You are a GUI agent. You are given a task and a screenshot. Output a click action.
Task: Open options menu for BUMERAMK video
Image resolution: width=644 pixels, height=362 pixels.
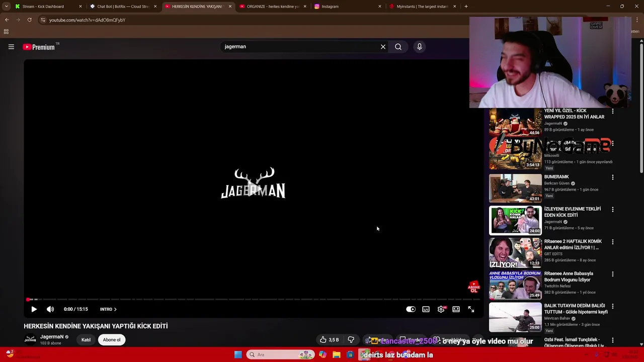click(x=612, y=177)
